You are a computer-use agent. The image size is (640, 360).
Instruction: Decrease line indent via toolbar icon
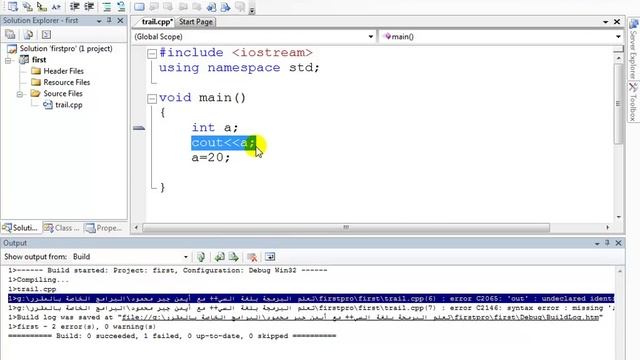point(74,7)
